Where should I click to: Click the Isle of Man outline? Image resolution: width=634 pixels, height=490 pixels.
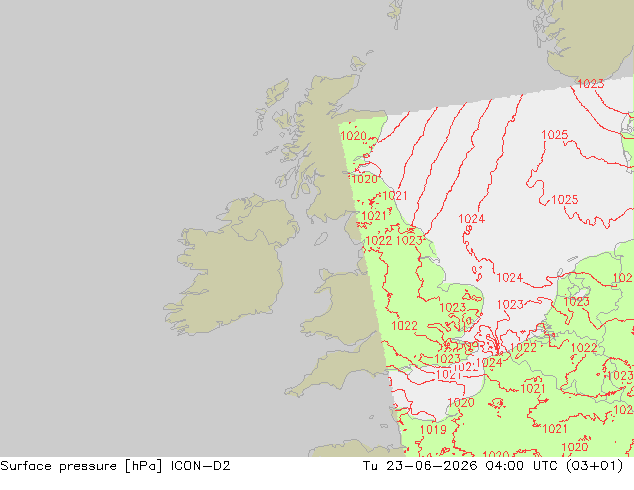[321, 239]
